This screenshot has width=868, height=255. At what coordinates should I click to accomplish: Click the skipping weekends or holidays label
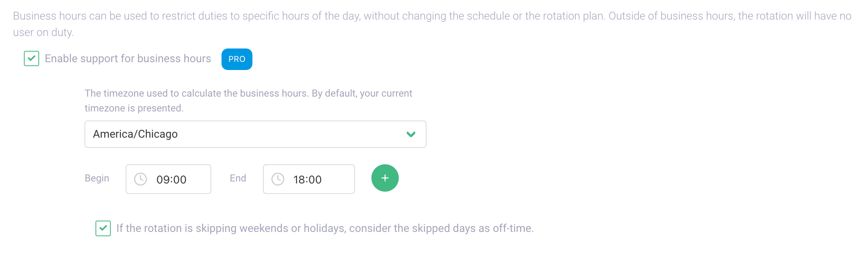[325, 228]
